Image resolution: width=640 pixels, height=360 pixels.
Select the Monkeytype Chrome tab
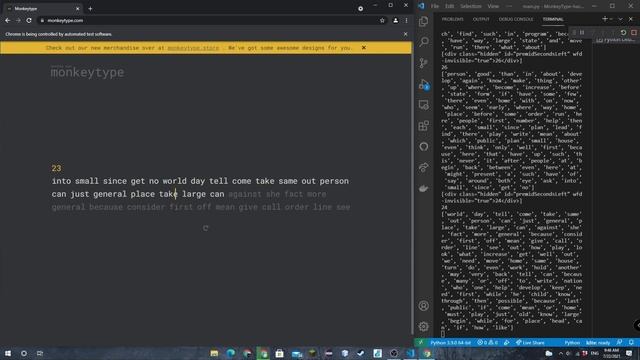[42, 9]
